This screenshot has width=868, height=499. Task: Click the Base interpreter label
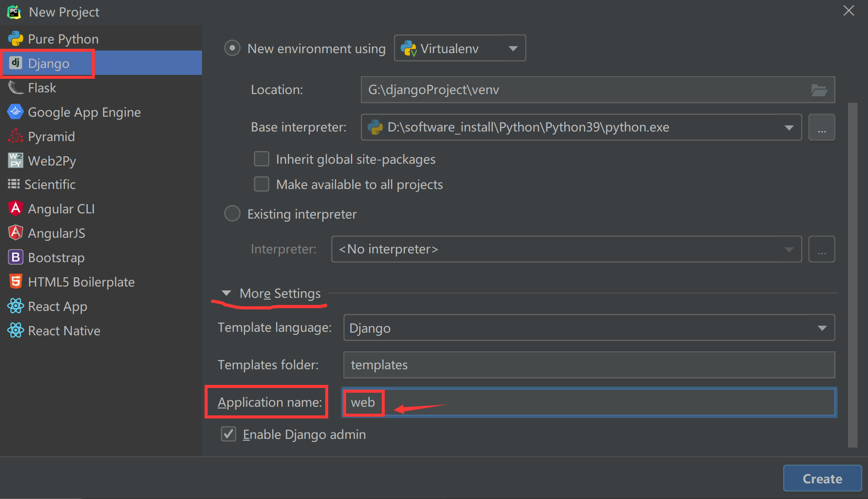[299, 127]
